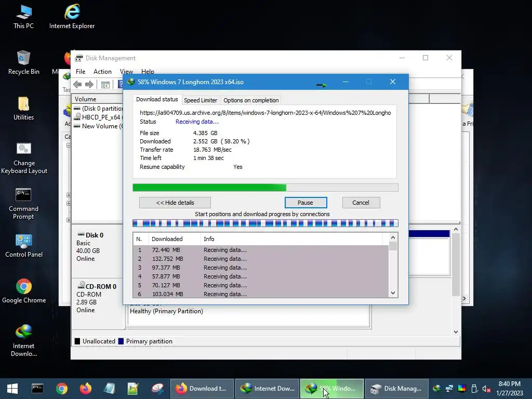Image resolution: width=532 pixels, height=399 pixels.
Task: Select connection row 2 with 132.752 MB
Action: click(261, 259)
